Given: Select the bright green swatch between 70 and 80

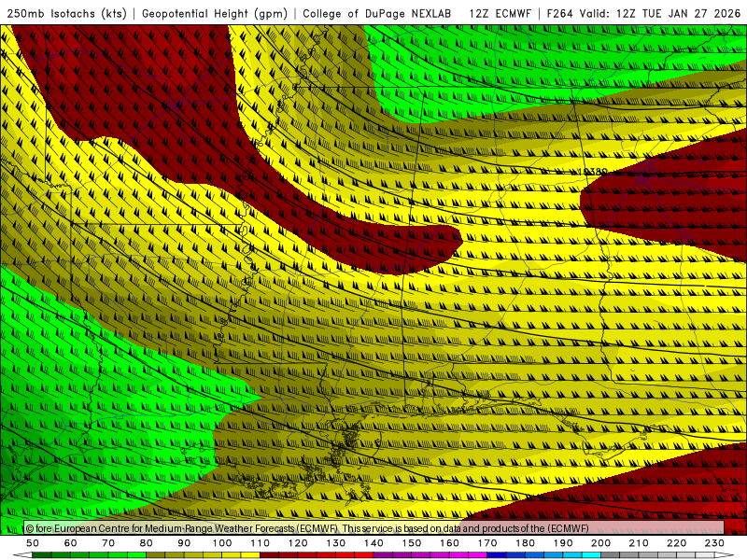Looking at the screenshot, I should [136, 555].
